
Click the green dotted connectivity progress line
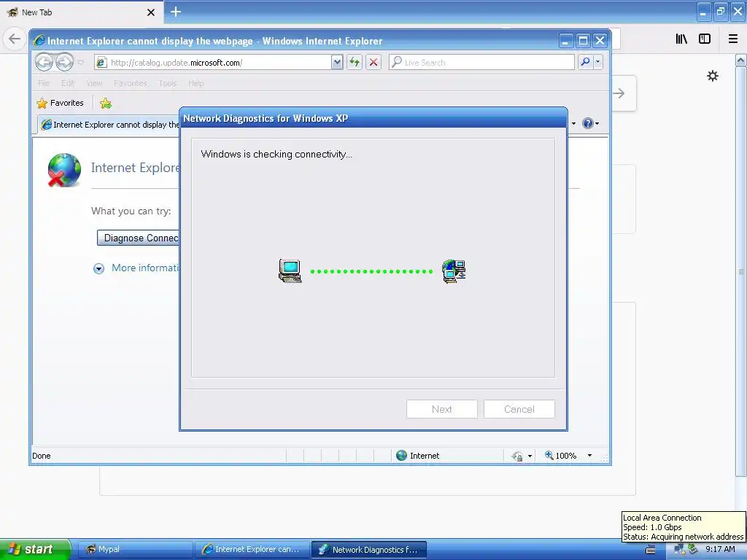[371, 271]
